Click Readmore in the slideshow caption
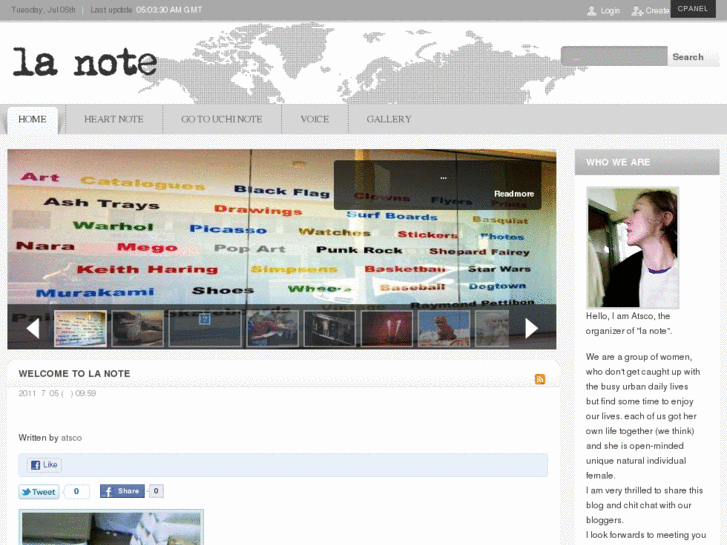This screenshot has width=727, height=545. point(514,194)
